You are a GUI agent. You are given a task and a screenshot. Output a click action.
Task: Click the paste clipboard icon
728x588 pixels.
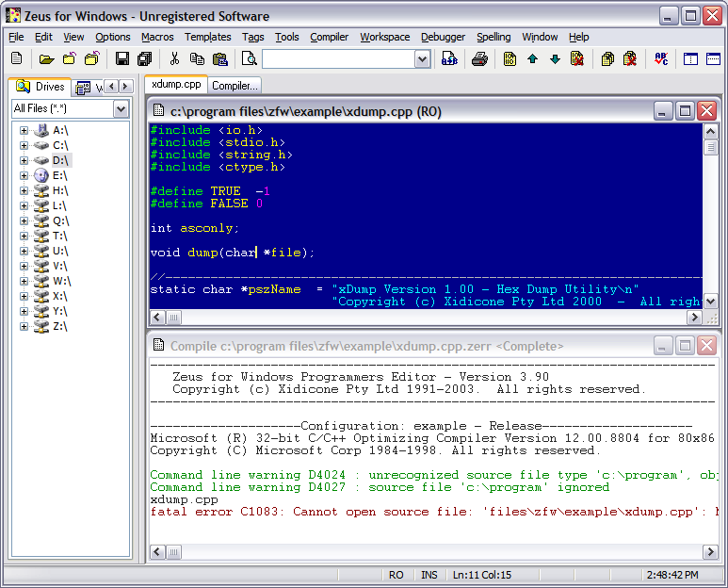pos(219,58)
